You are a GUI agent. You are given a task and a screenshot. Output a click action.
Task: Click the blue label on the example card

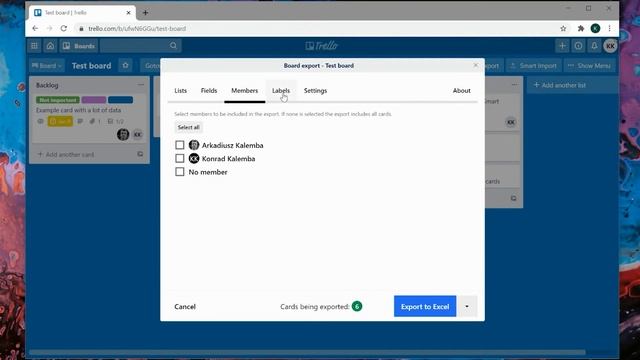pos(120,100)
